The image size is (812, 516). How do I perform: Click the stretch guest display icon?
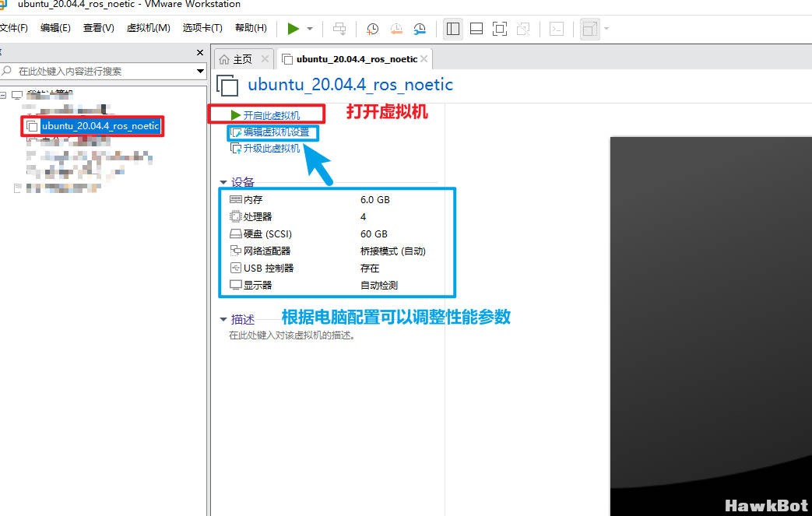coord(589,29)
